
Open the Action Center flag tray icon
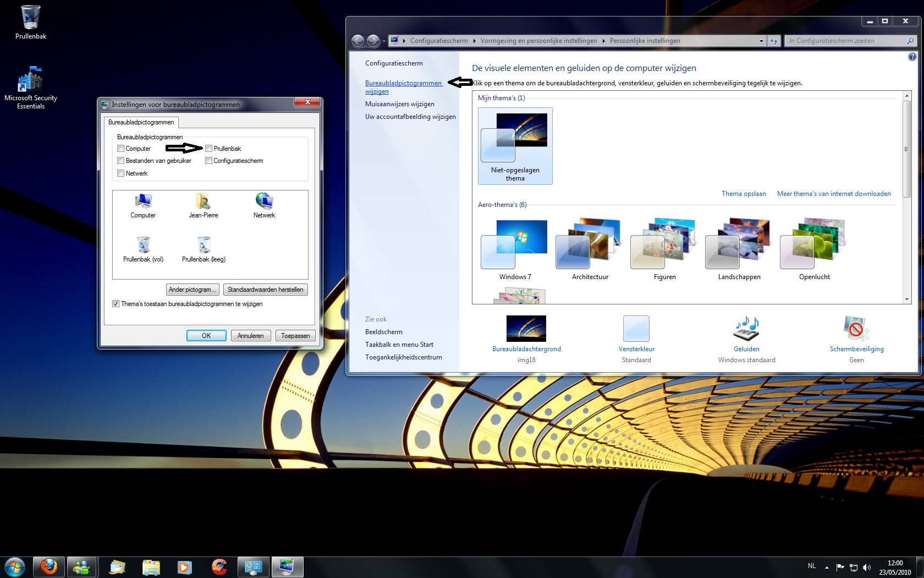pyautogui.click(x=840, y=568)
